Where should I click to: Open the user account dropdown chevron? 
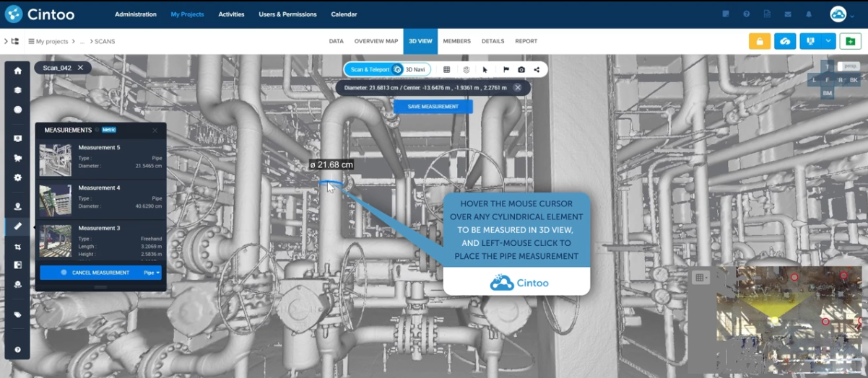point(852,14)
